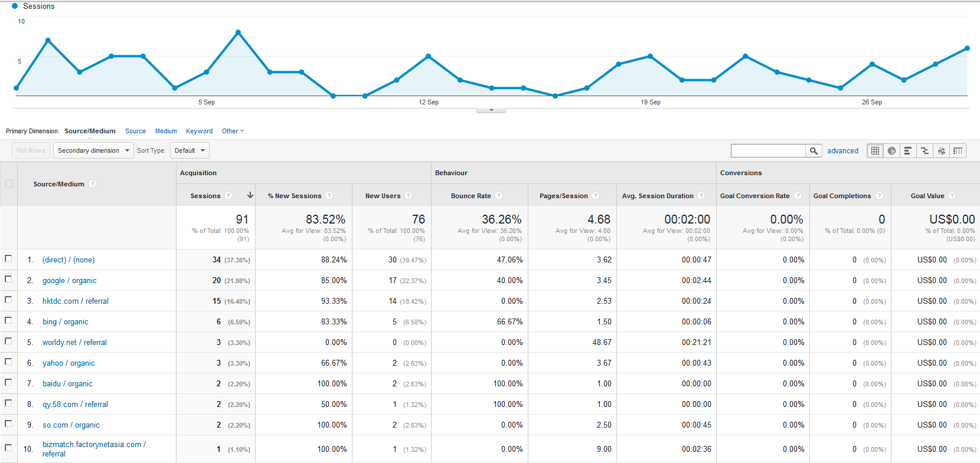Open help icon beside Pages/Session

click(x=596, y=196)
